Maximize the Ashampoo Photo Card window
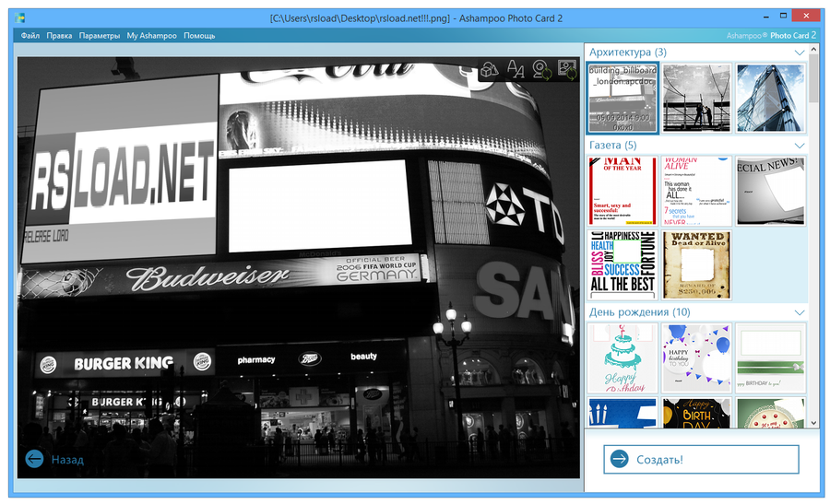Image resolution: width=830 pixels, height=504 pixels. pos(783,17)
